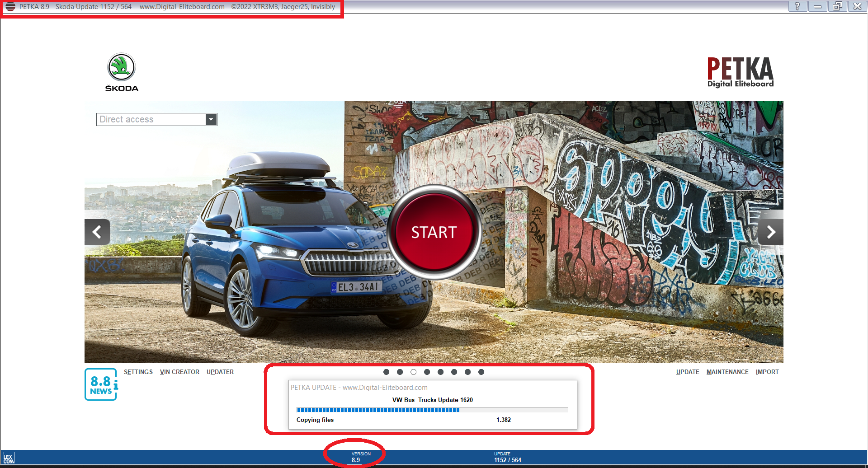This screenshot has height=468, width=868.
Task: Select the third (active) carousel dot
Action: click(413, 372)
